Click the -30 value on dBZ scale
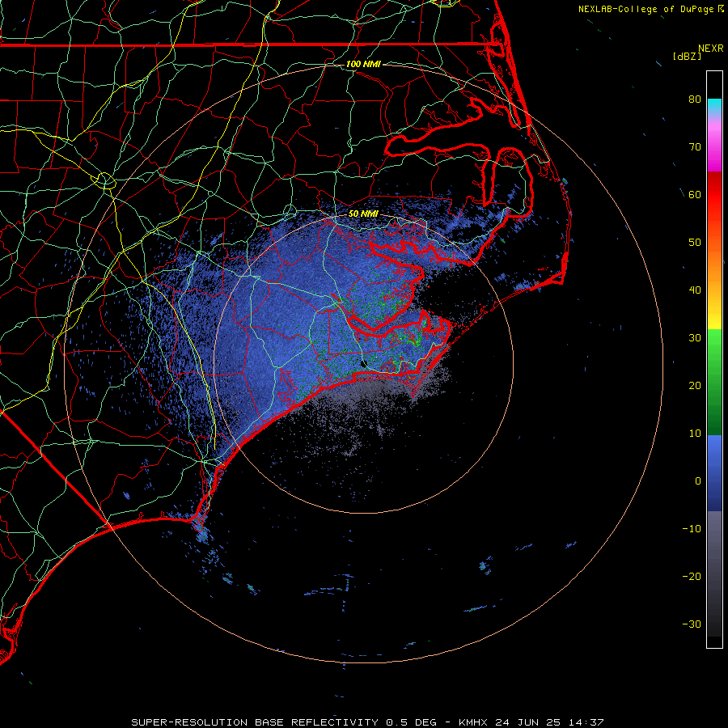 pos(692,624)
